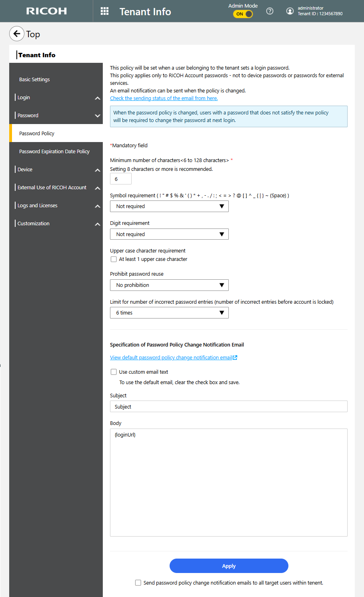This screenshot has height=597, width=364.
Task: Collapse the Password section chevron
Action: coord(97,116)
